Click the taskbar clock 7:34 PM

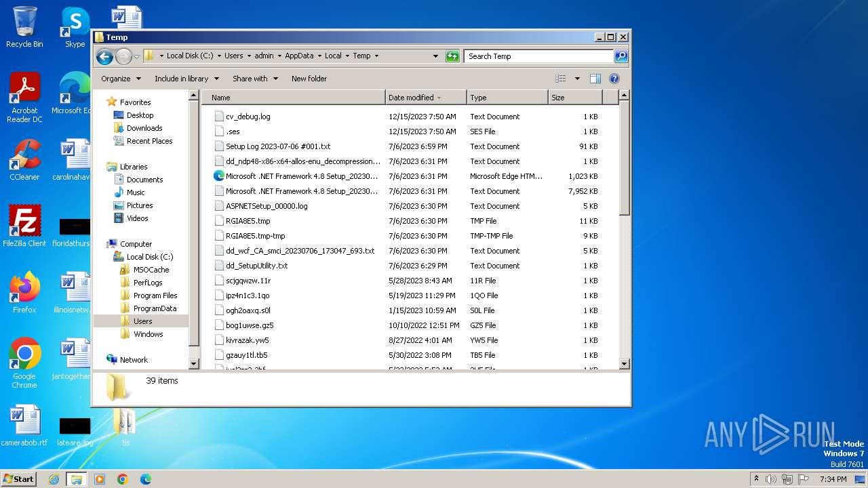[x=833, y=479]
